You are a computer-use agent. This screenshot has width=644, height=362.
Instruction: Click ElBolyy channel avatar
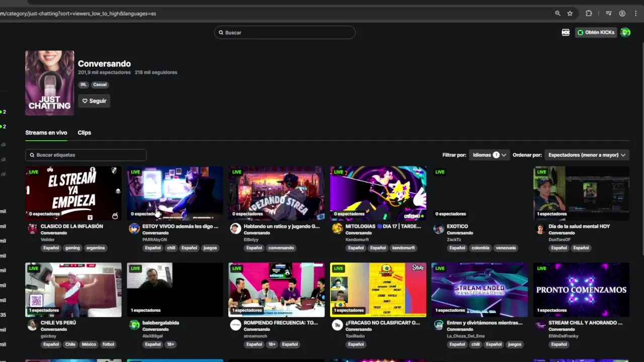pyautogui.click(x=235, y=229)
